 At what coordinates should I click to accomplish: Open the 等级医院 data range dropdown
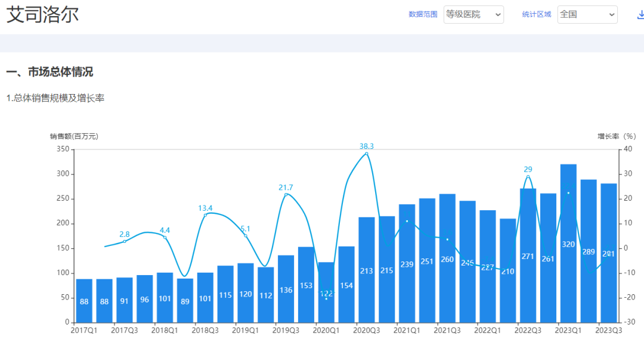[x=473, y=14]
